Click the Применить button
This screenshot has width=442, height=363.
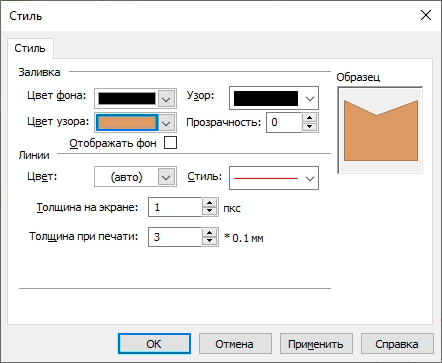[316, 344]
